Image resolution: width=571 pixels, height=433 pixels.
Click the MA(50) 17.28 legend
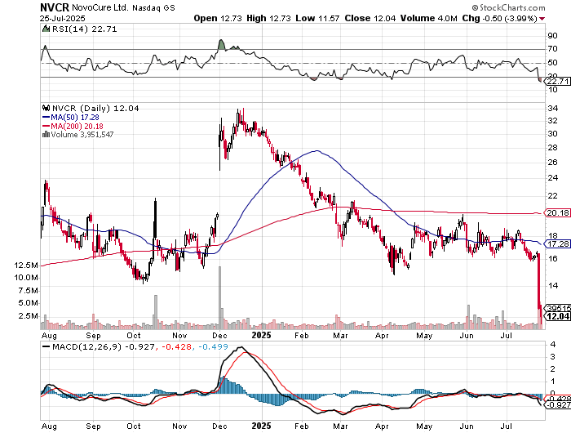click(71, 117)
